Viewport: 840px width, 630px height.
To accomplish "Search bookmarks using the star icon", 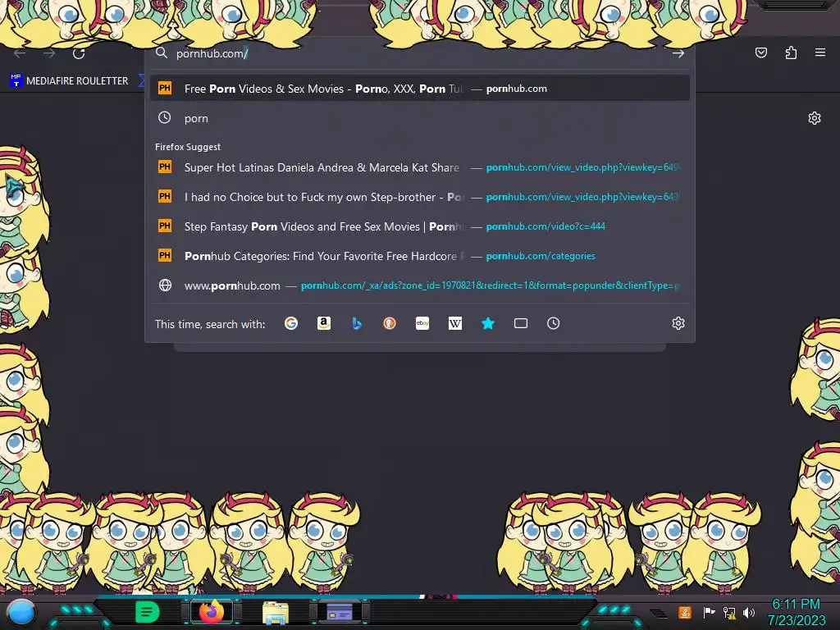I will pyautogui.click(x=488, y=323).
